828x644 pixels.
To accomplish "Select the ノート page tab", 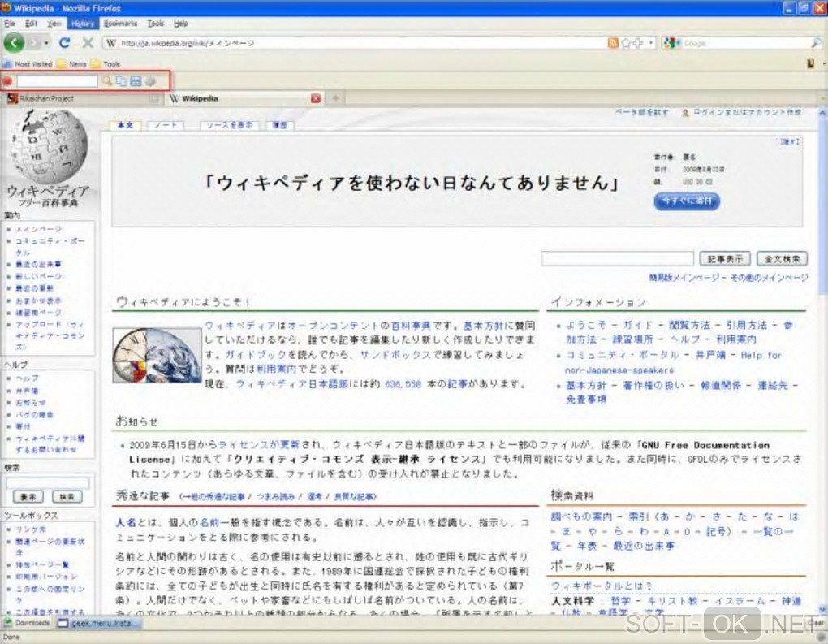I will pos(166,125).
